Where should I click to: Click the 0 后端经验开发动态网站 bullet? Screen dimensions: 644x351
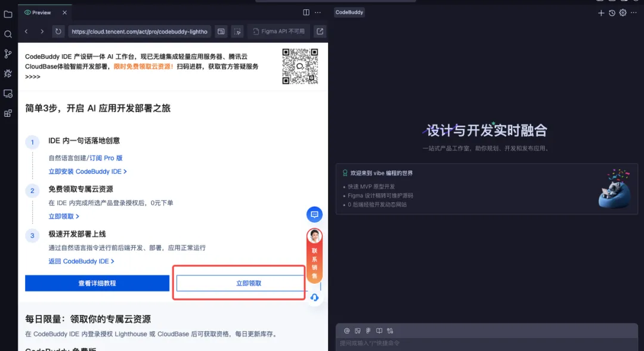pyautogui.click(x=377, y=204)
